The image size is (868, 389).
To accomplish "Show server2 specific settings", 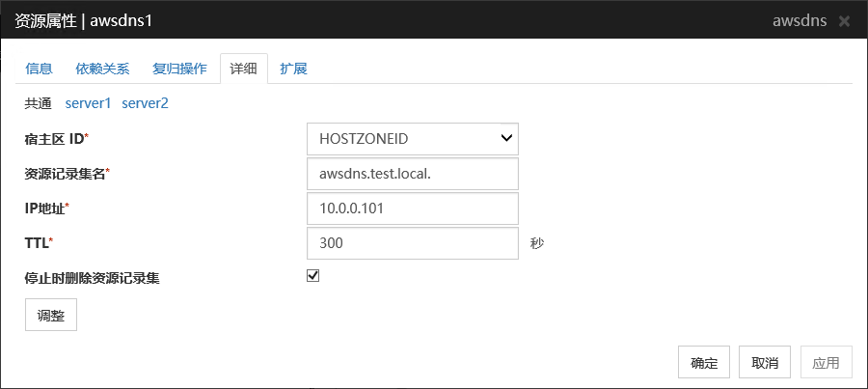I will click(145, 102).
